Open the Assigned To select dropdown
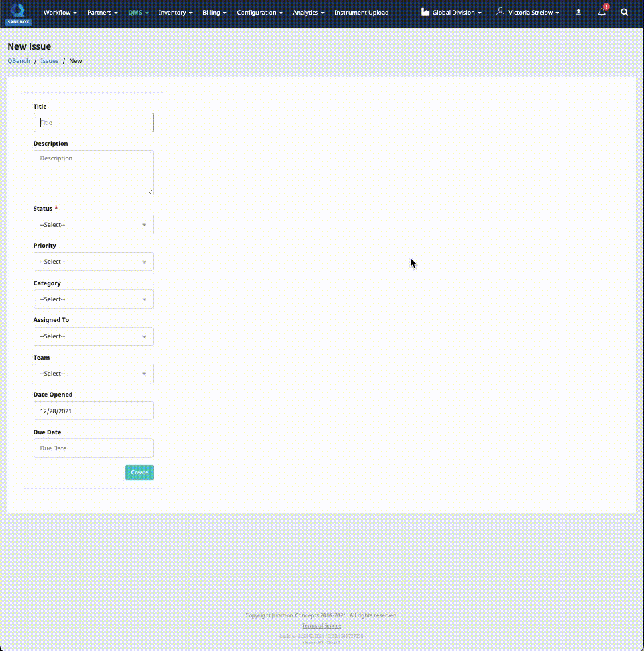The height and width of the screenshot is (651, 644). (93, 336)
